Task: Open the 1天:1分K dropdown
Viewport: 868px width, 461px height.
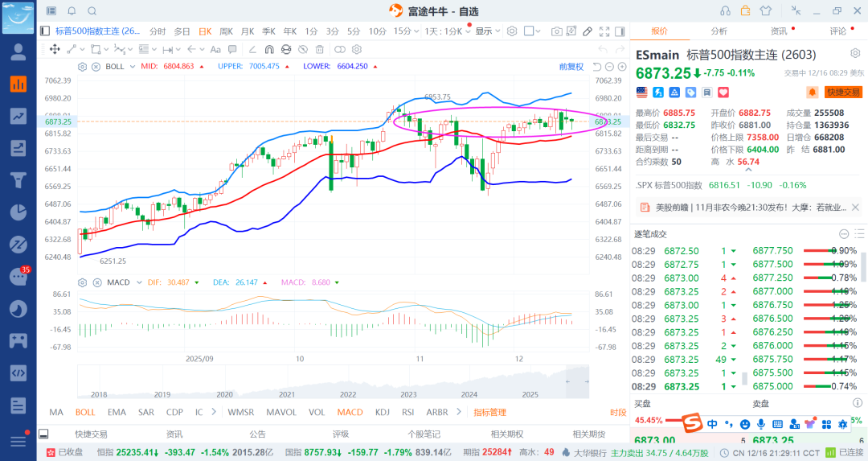Action: pos(448,31)
